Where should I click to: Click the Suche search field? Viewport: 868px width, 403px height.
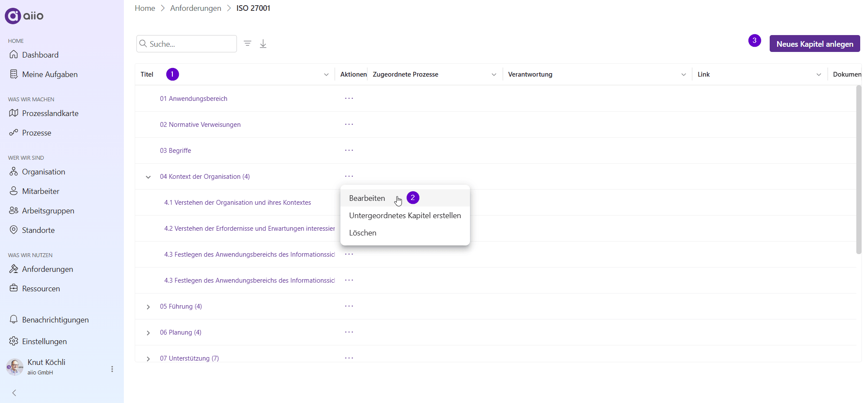coord(186,44)
